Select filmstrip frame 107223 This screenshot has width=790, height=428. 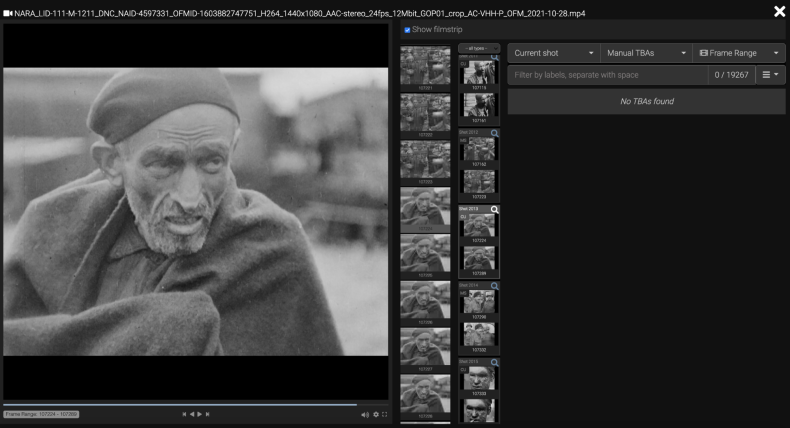point(425,160)
